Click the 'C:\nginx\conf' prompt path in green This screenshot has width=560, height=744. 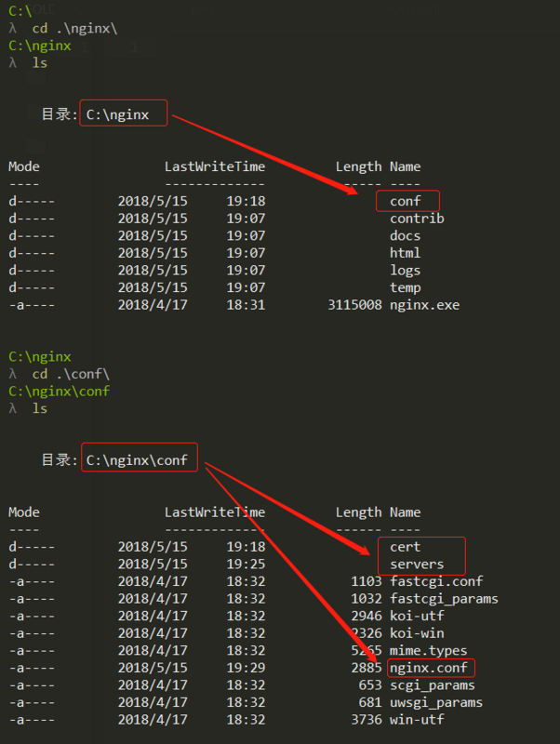(x=59, y=392)
